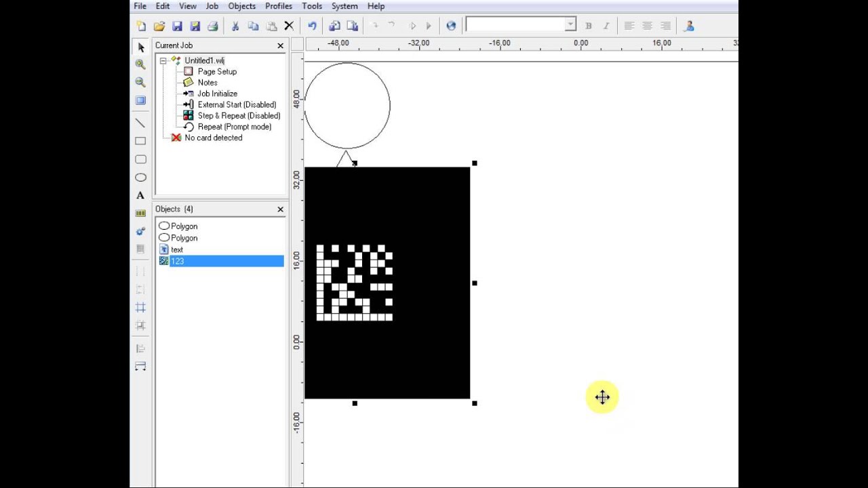This screenshot has height=488, width=868.
Task: Activate the zoom out tool
Action: [140, 82]
